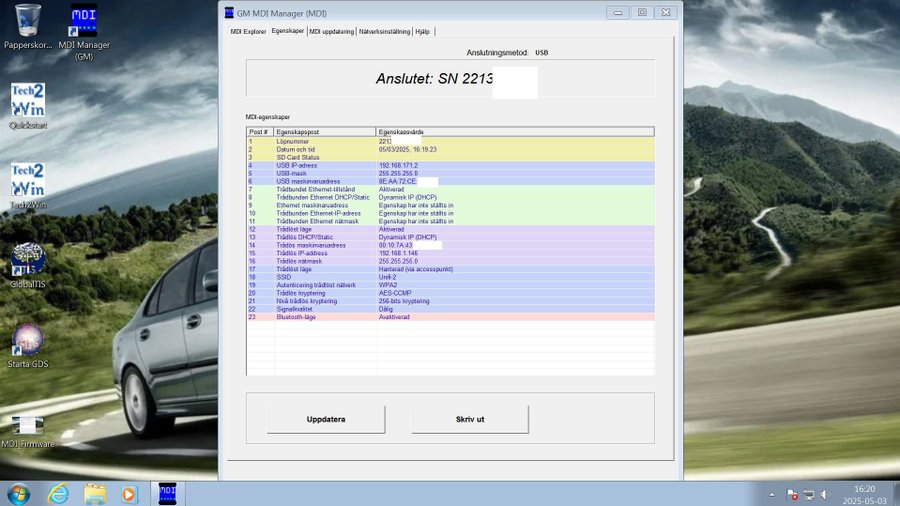Click the Egenskapsvärde column header
Screen dimensions: 900x506
[x=515, y=132]
